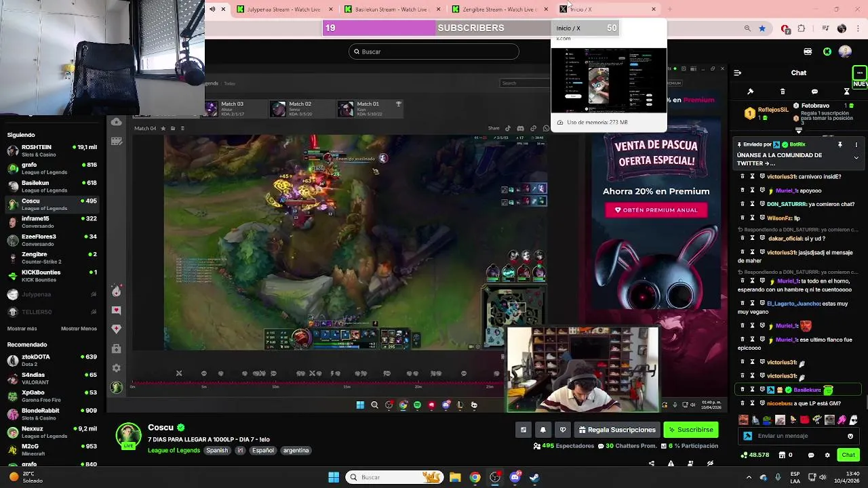
Task: Toggle the notification bell for Coscu
Action: point(542,430)
